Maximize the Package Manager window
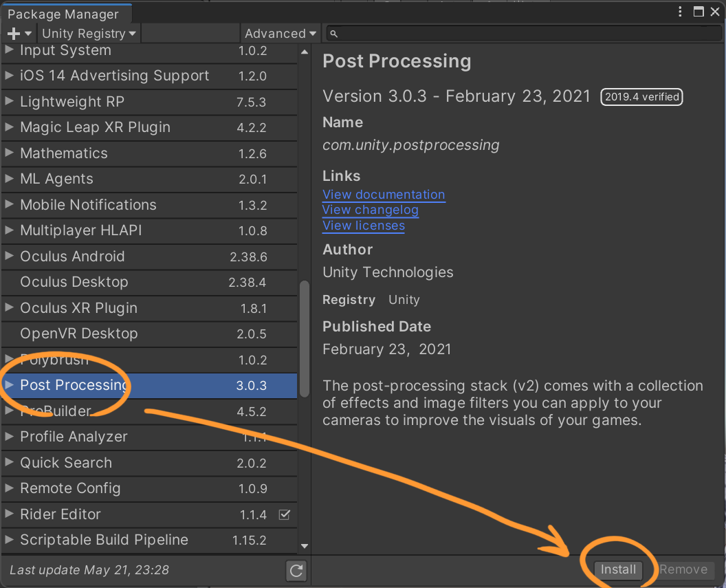 click(x=698, y=12)
